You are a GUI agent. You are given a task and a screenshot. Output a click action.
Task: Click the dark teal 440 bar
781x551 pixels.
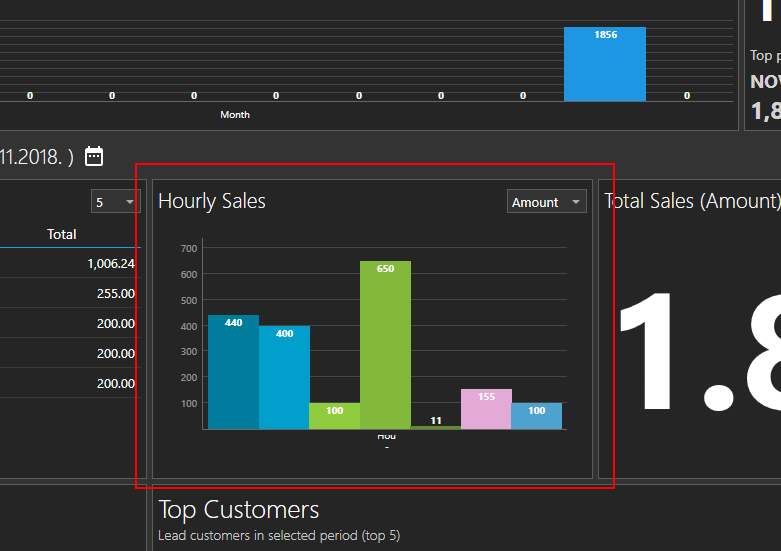pyautogui.click(x=233, y=372)
